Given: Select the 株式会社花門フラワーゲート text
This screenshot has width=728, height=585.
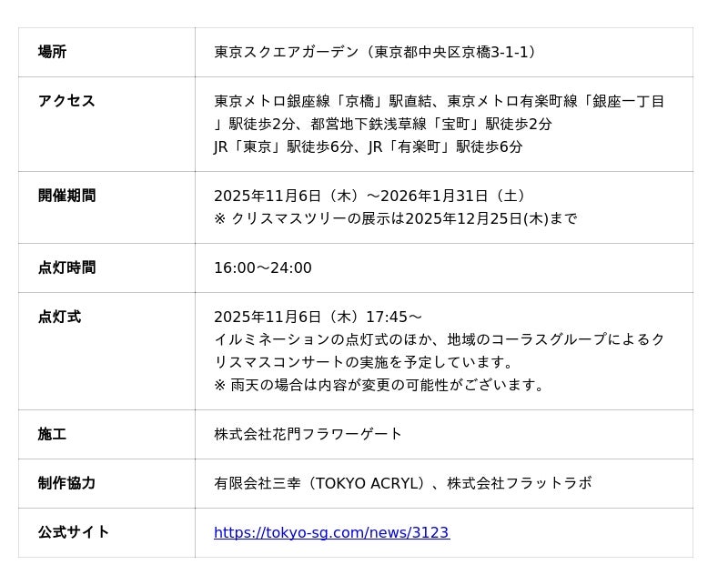Looking at the screenshot, I should pyautogui.click(x=308, y=434).
